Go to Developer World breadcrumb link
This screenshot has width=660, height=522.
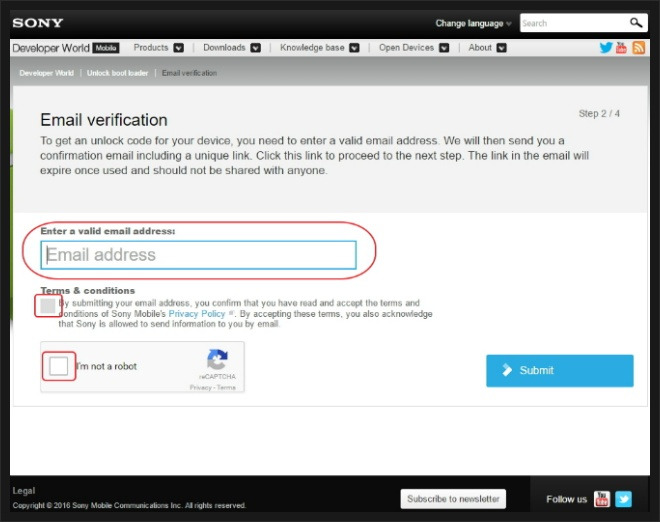46,73
